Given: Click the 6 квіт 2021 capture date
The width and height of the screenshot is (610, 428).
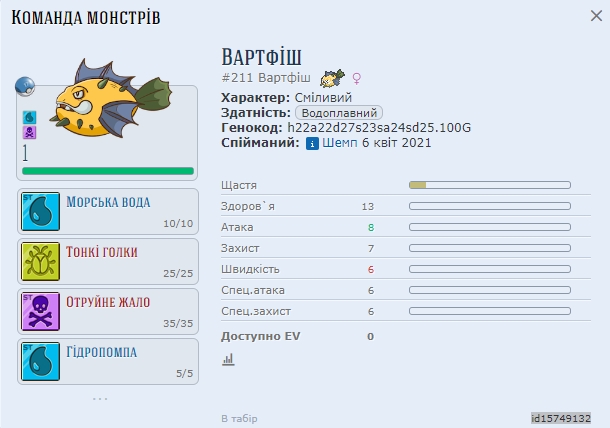Looking at the screenshot, I should coord(396,143).
